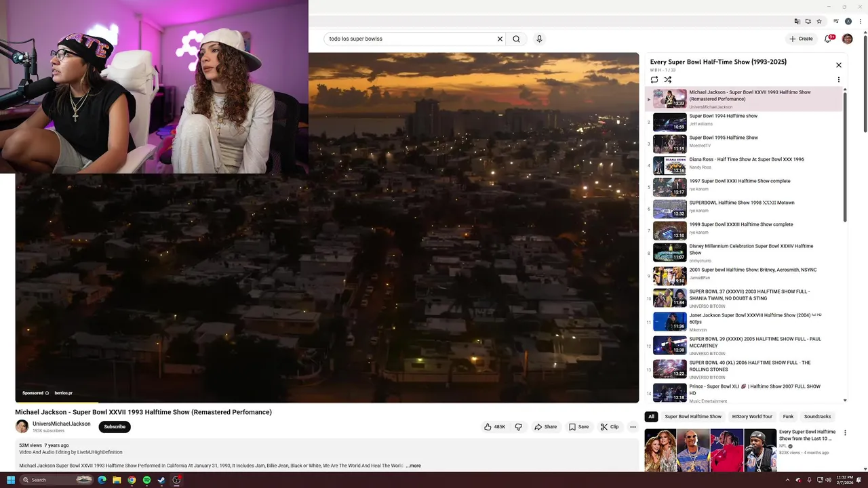
Task: Open the UniversMichaelJackson channel avatar
Action: (22, 426)
